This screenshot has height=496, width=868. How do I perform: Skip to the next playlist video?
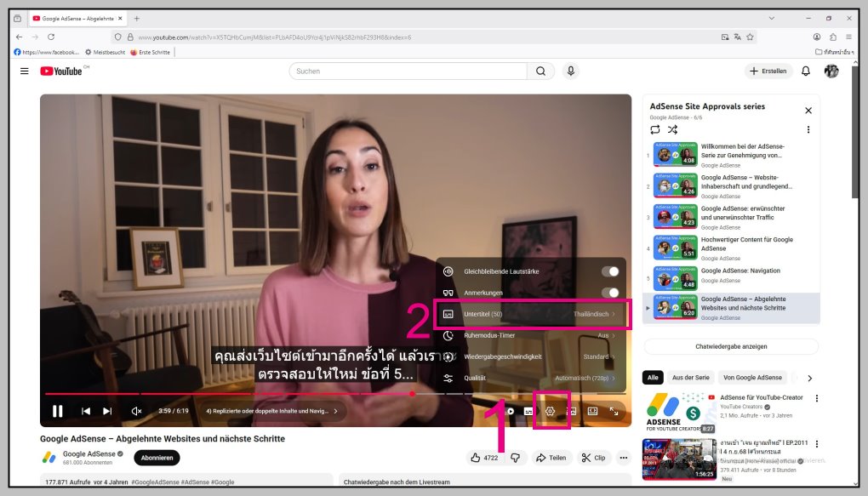pyautogui.click(x=107, y=411)
